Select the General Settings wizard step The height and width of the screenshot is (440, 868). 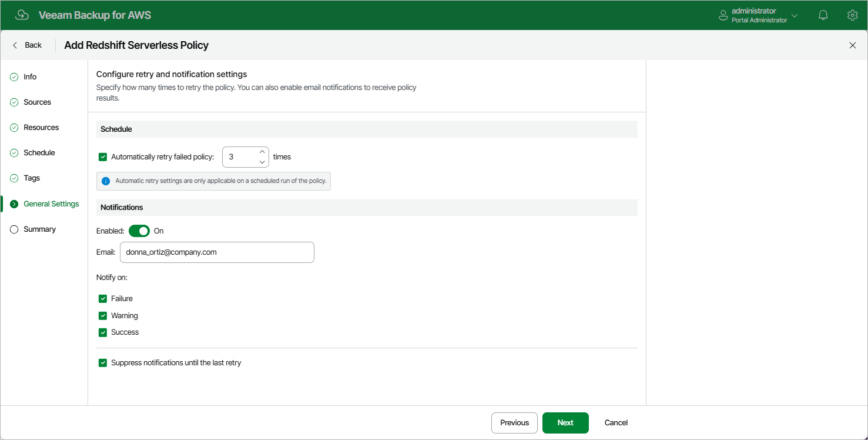51,204
